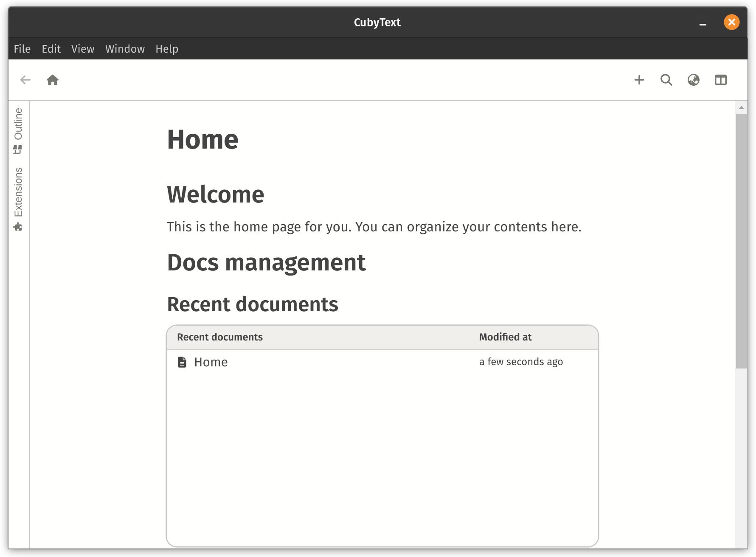
Task: Open the Help menu
Action: click(x=167, y=49)
